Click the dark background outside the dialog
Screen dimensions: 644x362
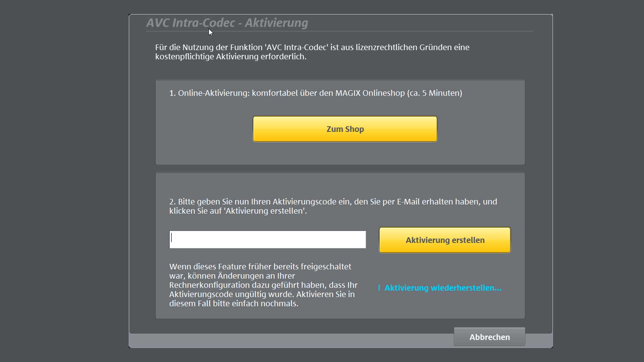click(x=64, y=181)
